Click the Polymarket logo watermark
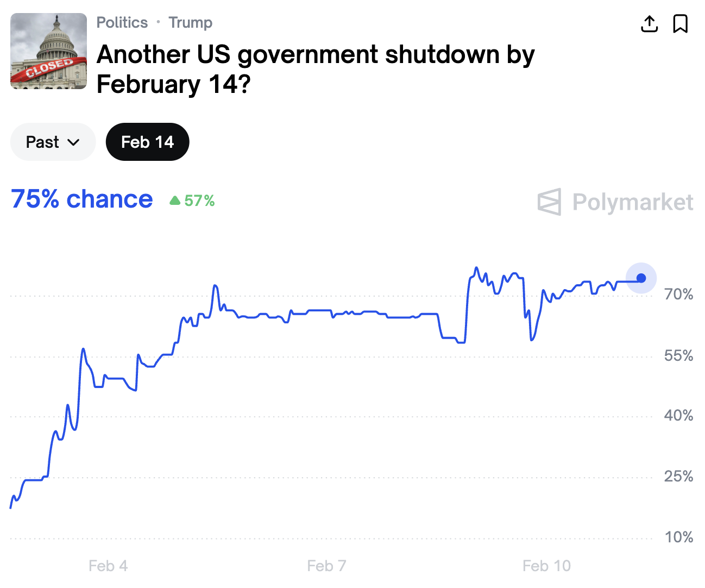 point(615,202)
